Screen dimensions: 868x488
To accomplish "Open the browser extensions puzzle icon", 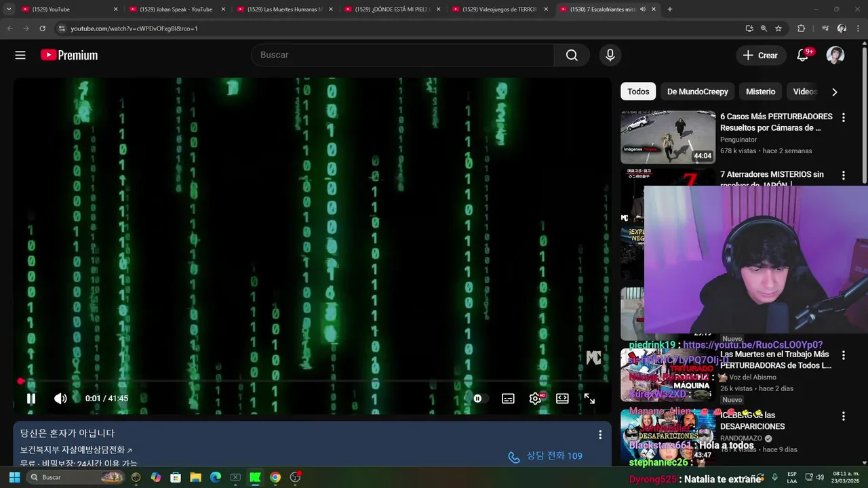I will click(x=801, y=28).
